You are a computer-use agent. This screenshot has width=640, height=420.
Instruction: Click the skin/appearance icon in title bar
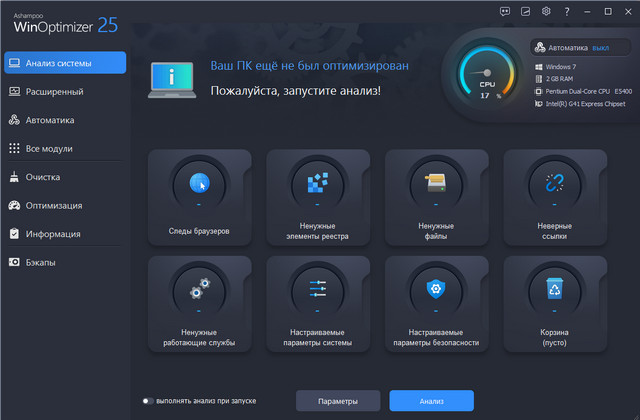(x=525, y=11)
